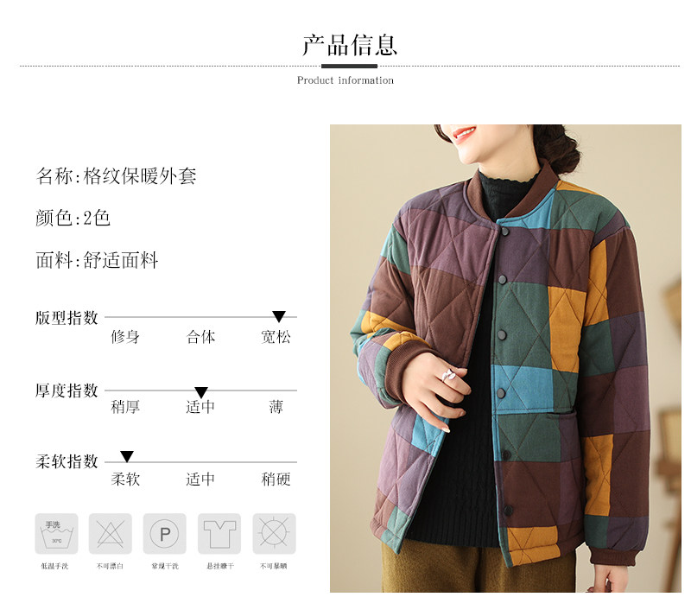
Task: Select the 修身 fit label
Action: pyautogui.click(x=125, y=337)
